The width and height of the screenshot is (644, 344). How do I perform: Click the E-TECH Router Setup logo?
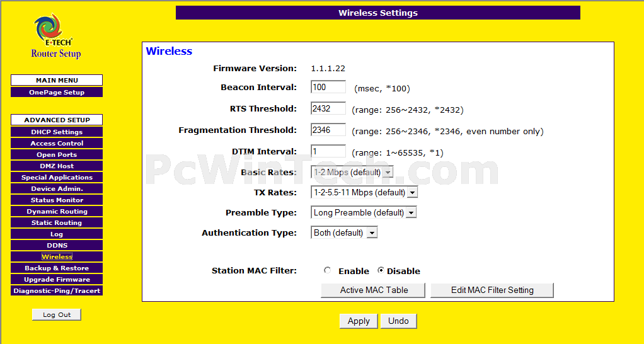click(x=56, y=36)
